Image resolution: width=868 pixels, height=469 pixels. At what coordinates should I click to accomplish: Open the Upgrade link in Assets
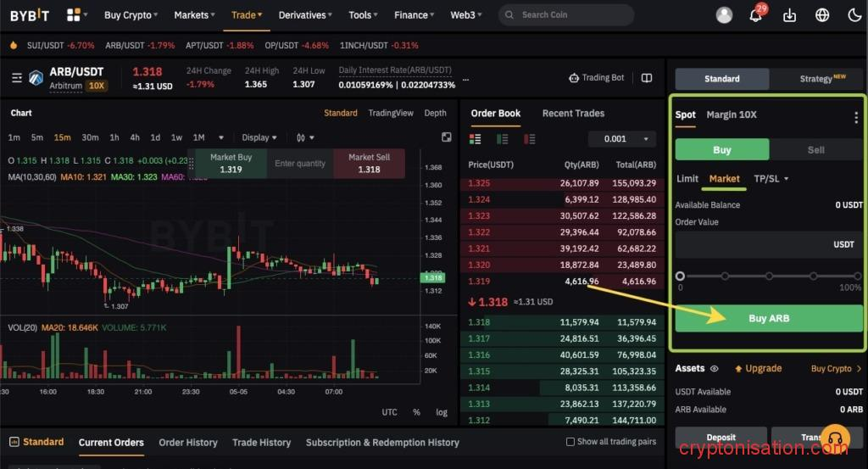click(758, 369)
